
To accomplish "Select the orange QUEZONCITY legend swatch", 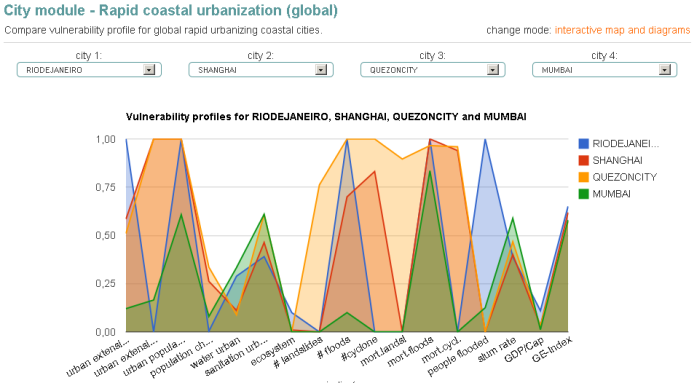I will (x=583, y=177).
